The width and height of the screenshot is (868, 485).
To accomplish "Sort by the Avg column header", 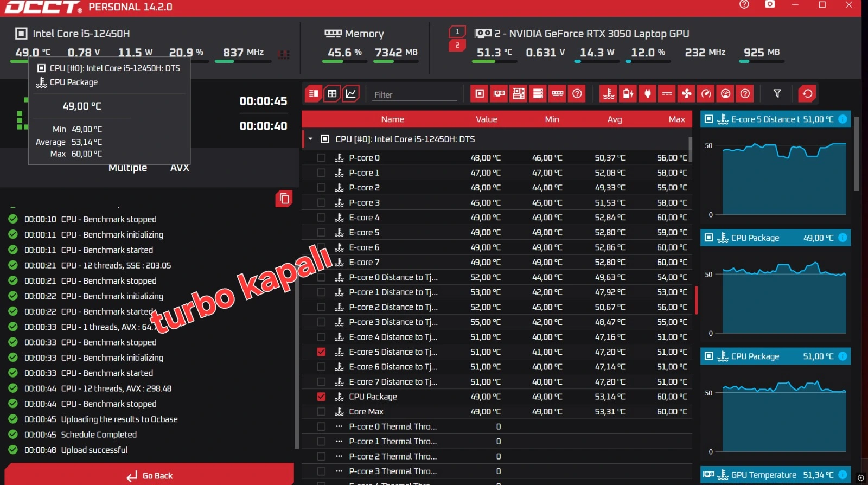I will point(615,119).
